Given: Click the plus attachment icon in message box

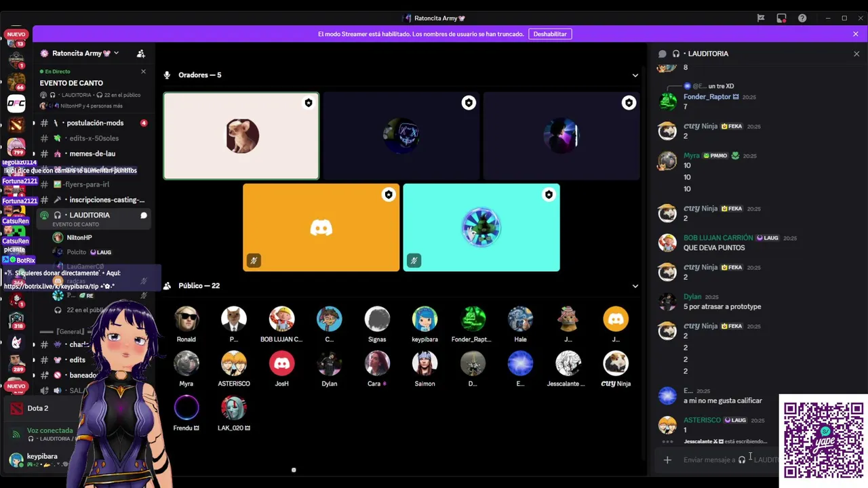Looking at the screenshot, I should coord(667,460).
